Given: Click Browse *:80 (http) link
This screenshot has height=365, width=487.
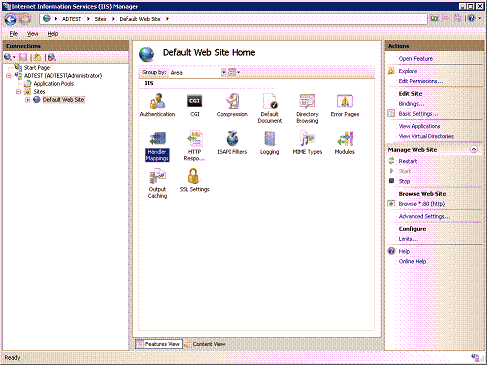Looking at the screenshot, I should click(x=422, y=204).
